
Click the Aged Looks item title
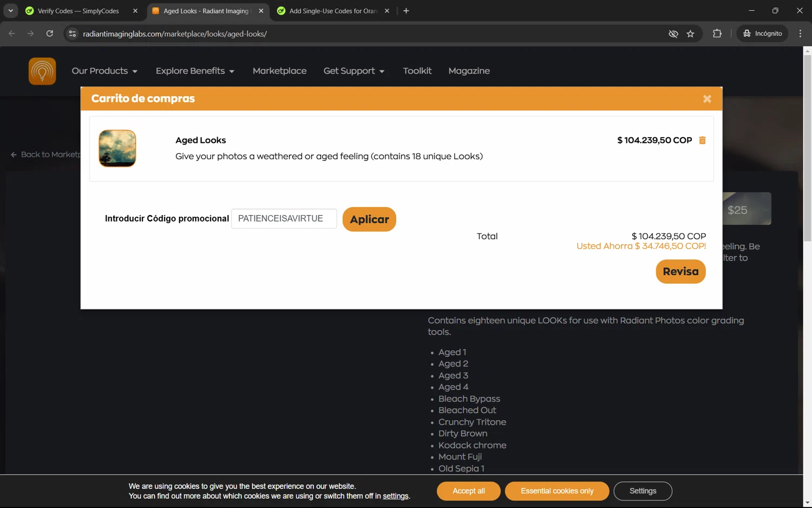point(201,140)
